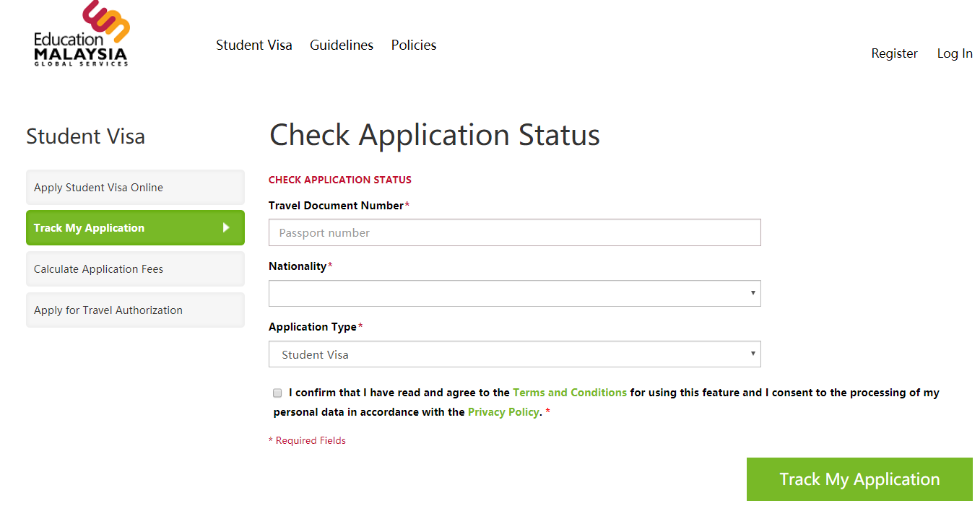This screenshot has height=511, width=980.
Task: Click the Register link
Action: coord(894,53)
